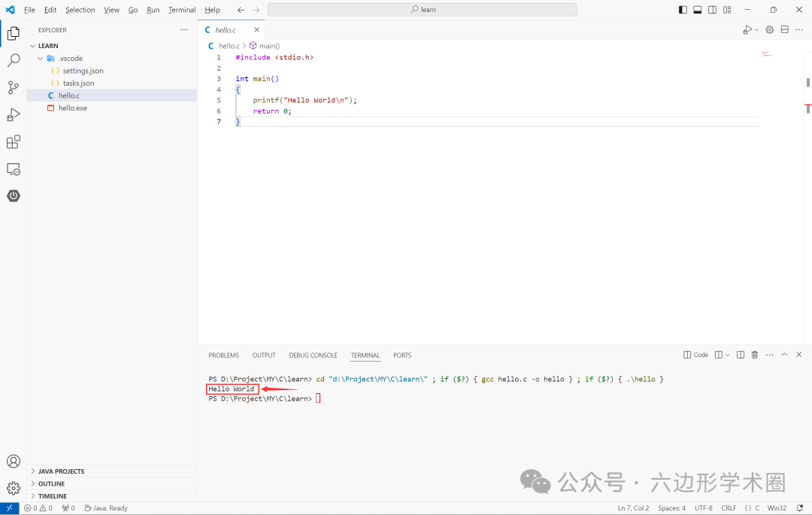The height and width of the screenshot is (515, 812).
Task: Open the Extensions view
Action: coord(13,141)
